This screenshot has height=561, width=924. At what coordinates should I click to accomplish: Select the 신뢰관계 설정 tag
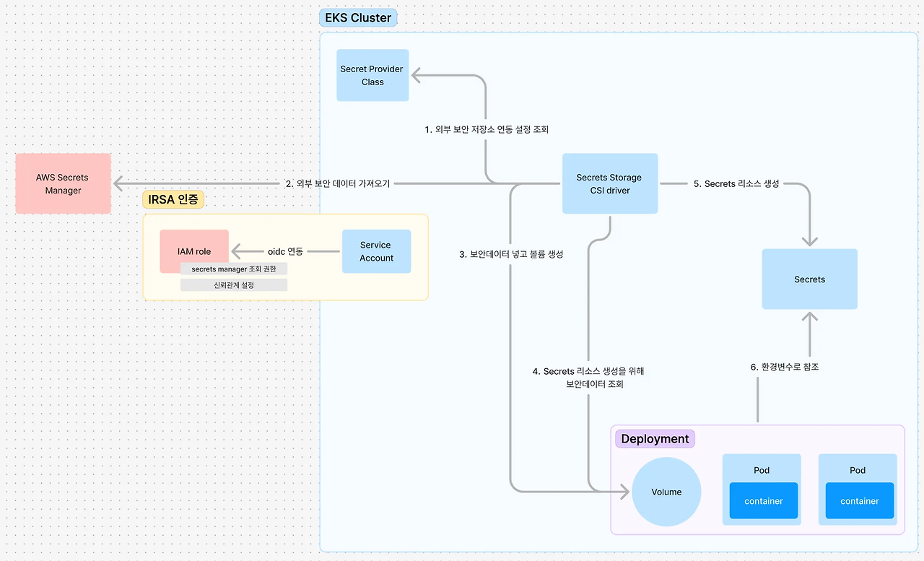(x=233, y=284)
